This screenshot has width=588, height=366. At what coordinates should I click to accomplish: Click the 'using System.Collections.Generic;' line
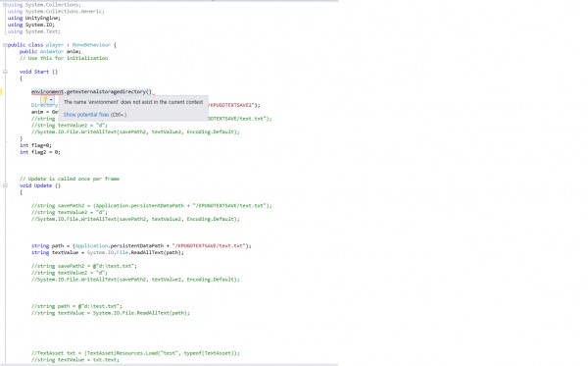(x=56, y=11)
